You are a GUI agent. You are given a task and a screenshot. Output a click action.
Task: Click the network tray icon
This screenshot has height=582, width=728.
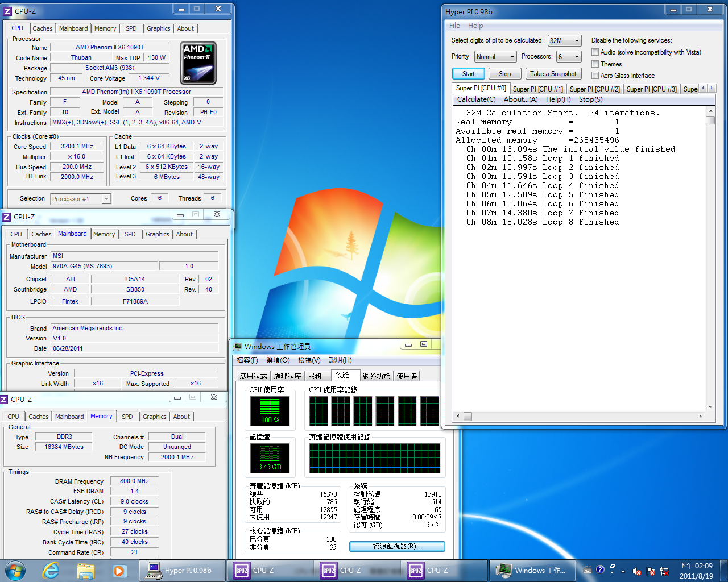(664, 571)
